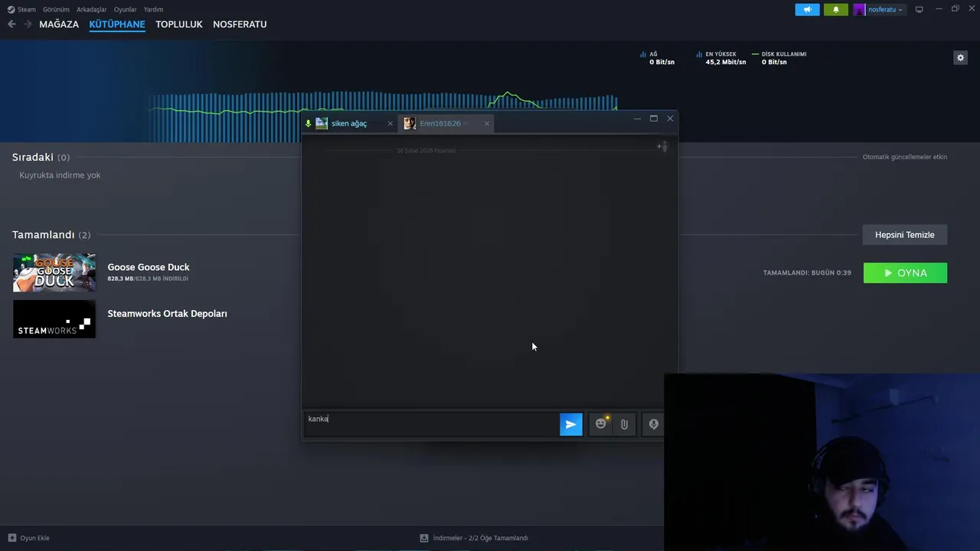Click EN YÜKSEK peak speed stat

[721, 58]
